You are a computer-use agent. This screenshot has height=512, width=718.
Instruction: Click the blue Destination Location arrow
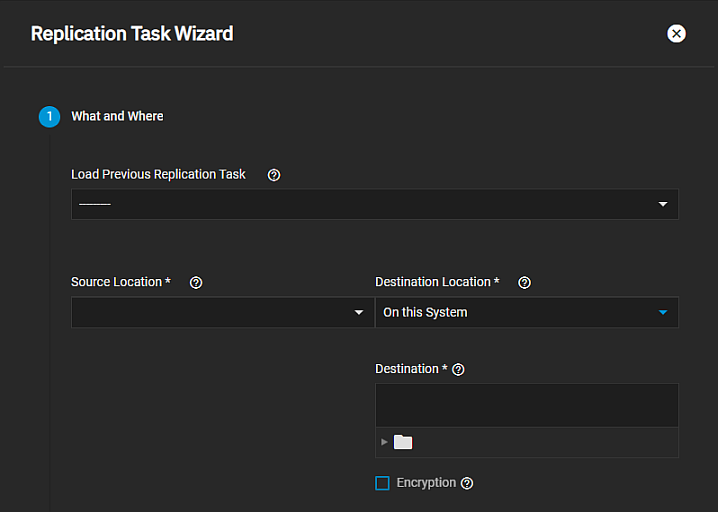pyautogui.click(x=662, y=313)
